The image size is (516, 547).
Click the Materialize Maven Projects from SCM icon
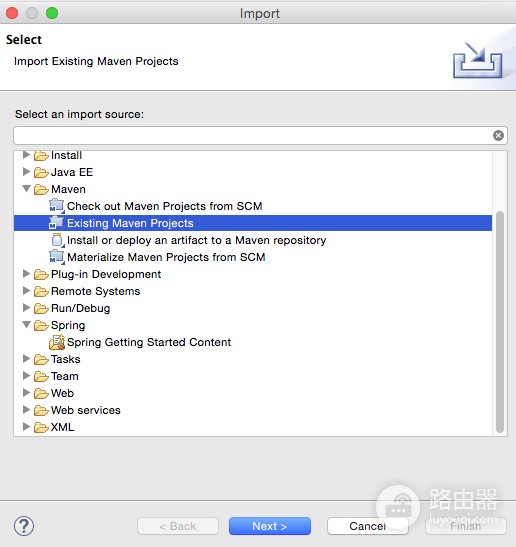[x=57, y=257]
